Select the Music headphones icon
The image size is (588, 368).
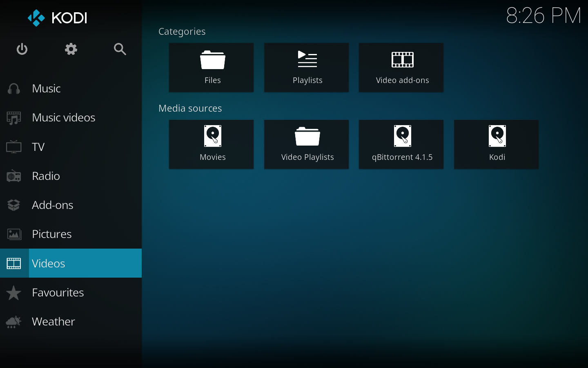tap(14, 89)
